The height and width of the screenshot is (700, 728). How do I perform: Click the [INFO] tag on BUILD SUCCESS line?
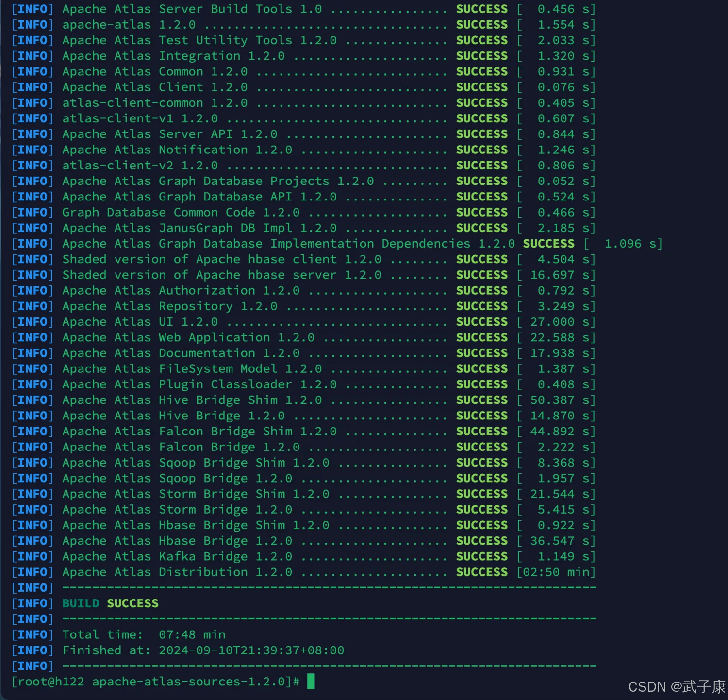coord(32,603)
